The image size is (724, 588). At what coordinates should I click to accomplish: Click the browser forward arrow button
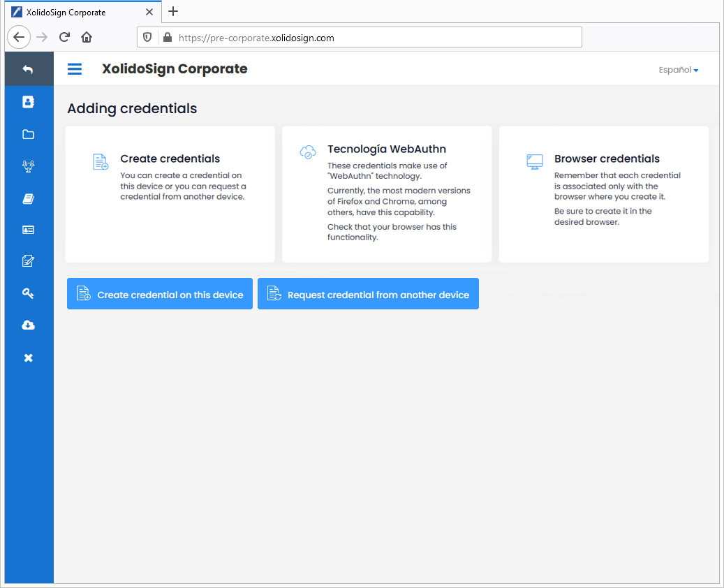pos(42,38)
